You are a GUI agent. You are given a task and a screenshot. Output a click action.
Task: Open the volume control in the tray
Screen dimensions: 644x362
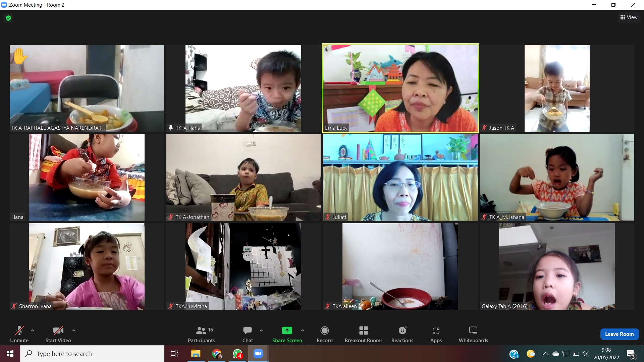(x=586, y=354)
